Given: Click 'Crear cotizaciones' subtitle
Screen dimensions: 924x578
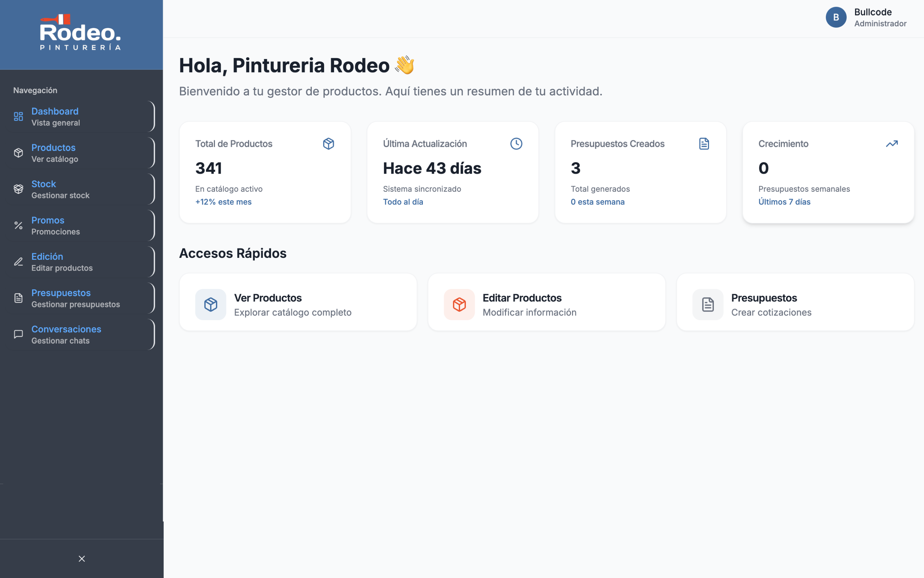Looking at the screenshot, I should pyautogui.click(x=771, y=312).
